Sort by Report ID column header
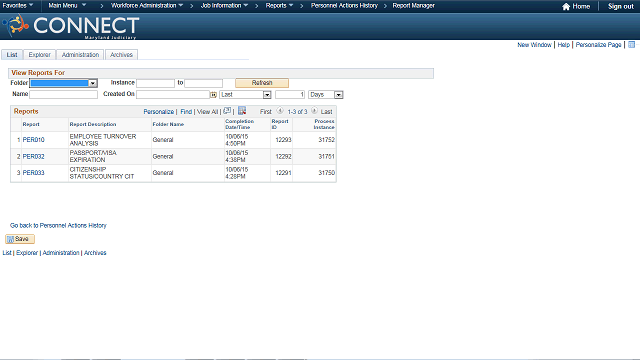 tap(280, 124)
